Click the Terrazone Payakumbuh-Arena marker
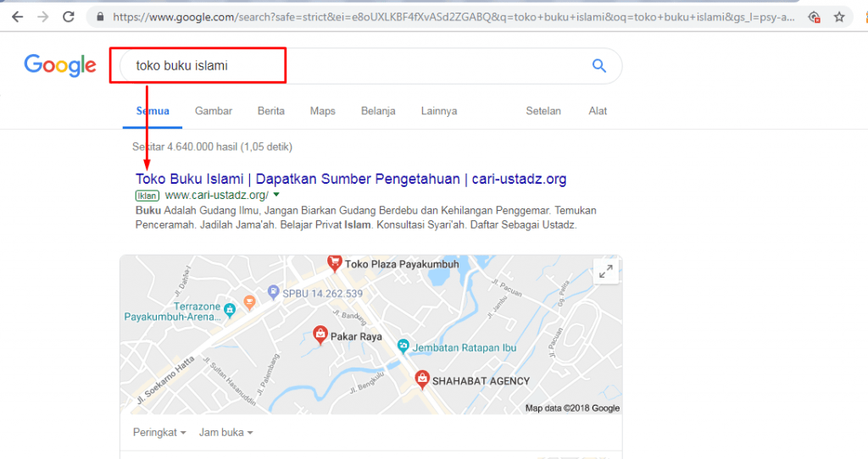 [230, 310]
